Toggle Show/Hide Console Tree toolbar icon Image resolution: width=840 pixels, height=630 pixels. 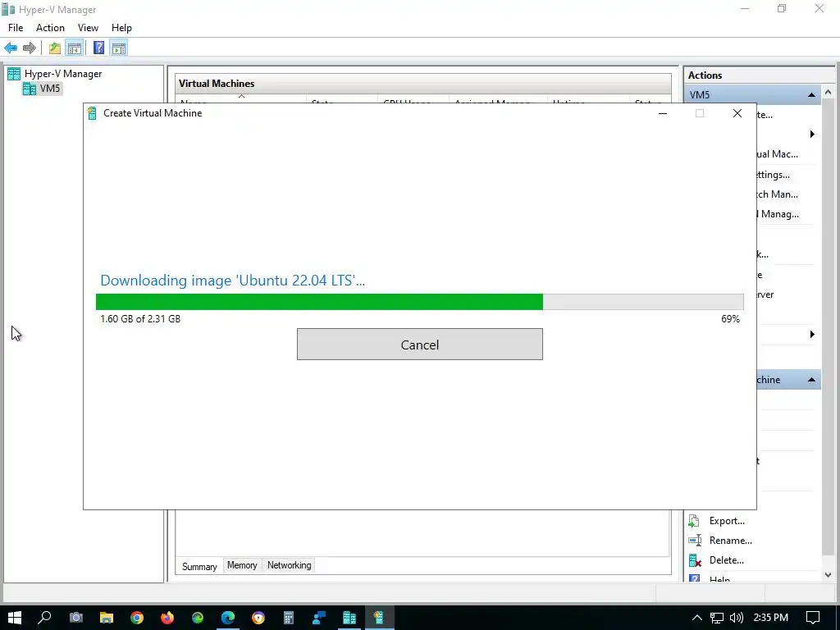[74, 48]
